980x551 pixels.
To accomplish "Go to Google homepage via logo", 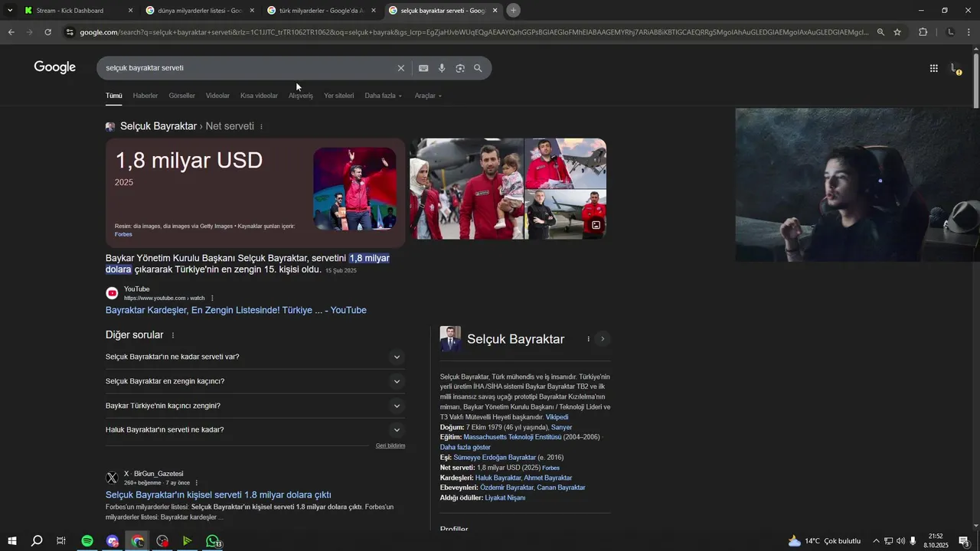I will pyautogui.click(x=54, y=67).
